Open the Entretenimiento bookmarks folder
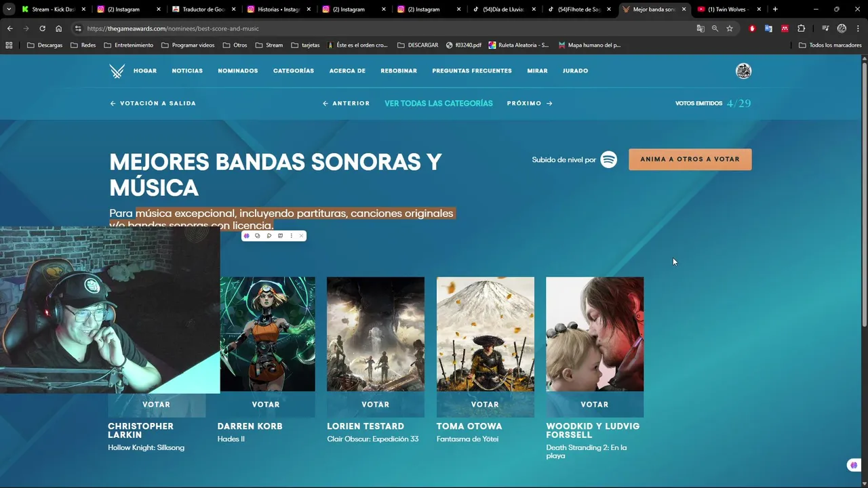 click(129, 45)
